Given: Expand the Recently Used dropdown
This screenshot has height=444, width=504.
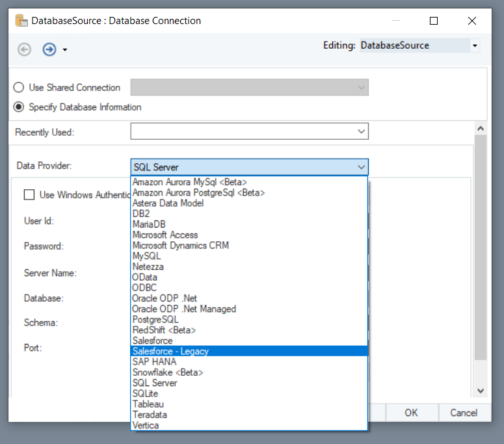Looking at the screenshot, I should (x=362, y=132).
